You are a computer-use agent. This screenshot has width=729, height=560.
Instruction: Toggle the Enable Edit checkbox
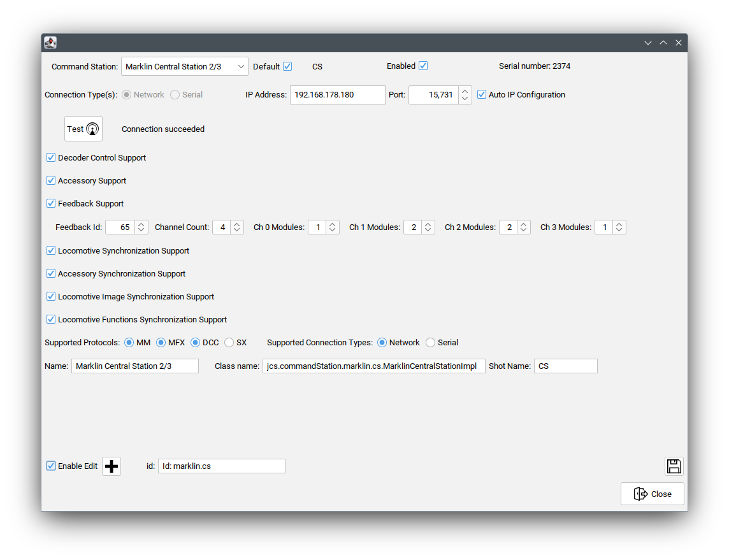point(51,466)
